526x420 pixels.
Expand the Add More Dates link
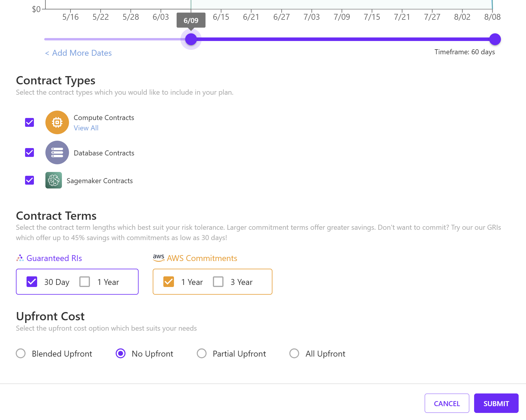pyautogui.click(x=78, y=53)
